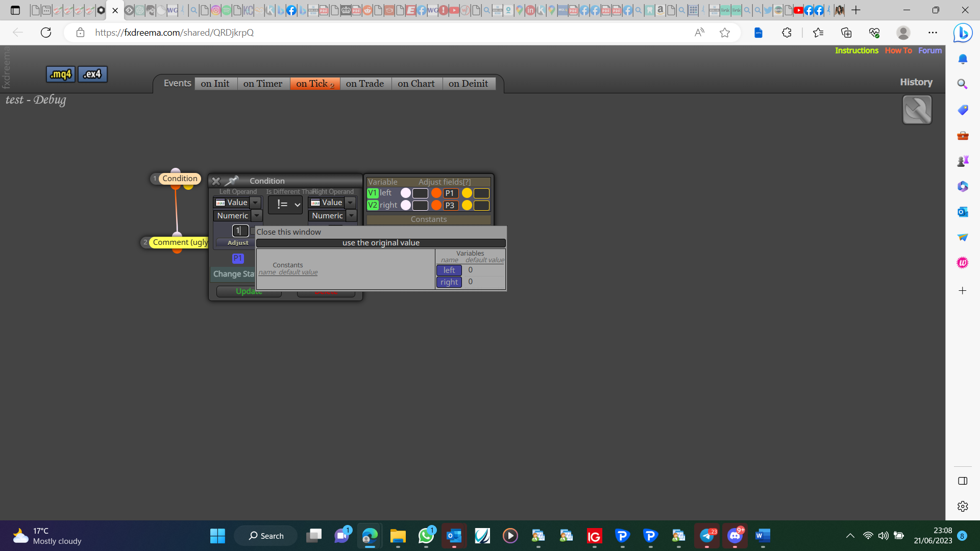This screenshot has height=551, width=980.
Task: Toggle white circle for left variable
Action: [406, 193]
